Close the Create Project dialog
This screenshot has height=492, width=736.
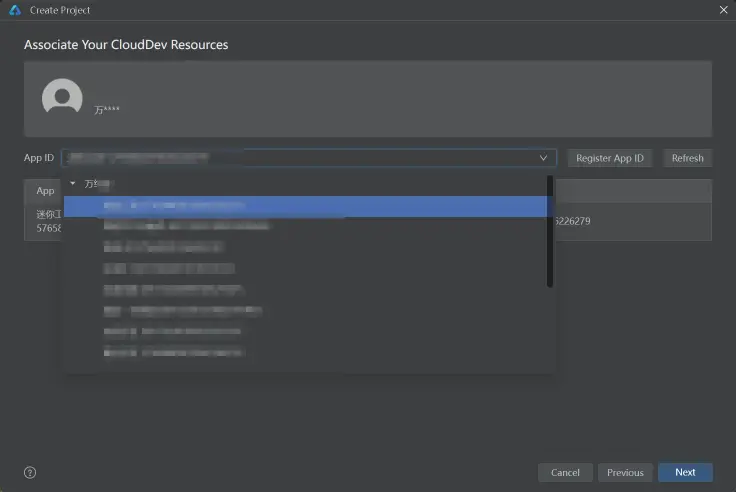point(723,9)
